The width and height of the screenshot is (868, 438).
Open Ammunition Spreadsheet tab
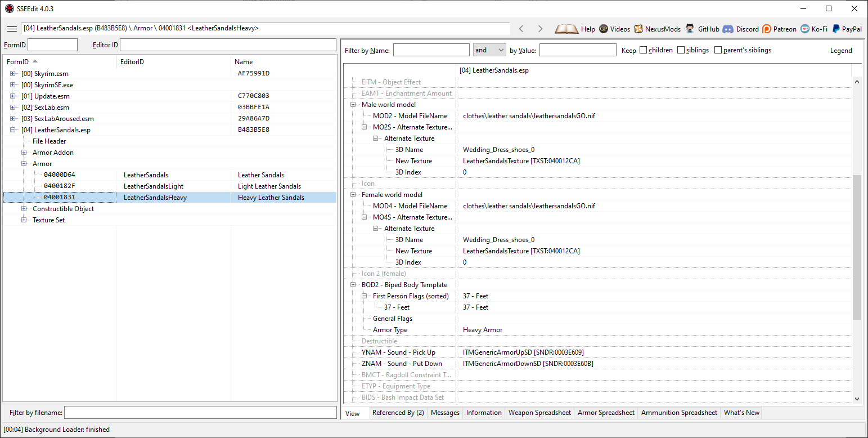pyautogui.click(x=679, y=413)
